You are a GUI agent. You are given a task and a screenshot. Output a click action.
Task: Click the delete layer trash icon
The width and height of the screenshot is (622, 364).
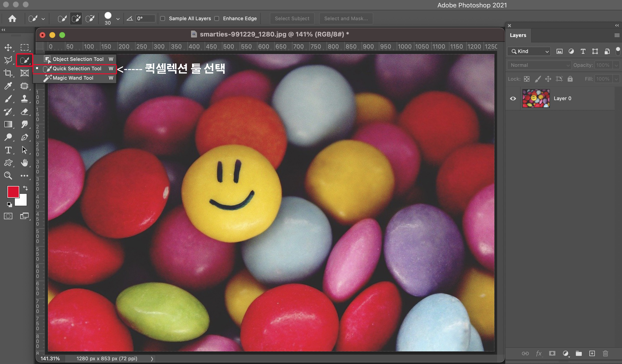605,353
